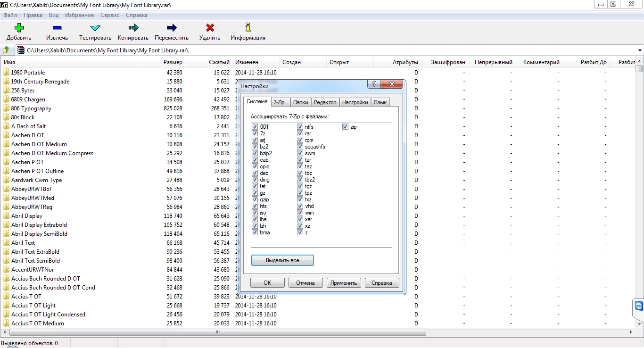
Task: Click the green plus Add icon
Action: pyautogui.click(x=19, y=28)
